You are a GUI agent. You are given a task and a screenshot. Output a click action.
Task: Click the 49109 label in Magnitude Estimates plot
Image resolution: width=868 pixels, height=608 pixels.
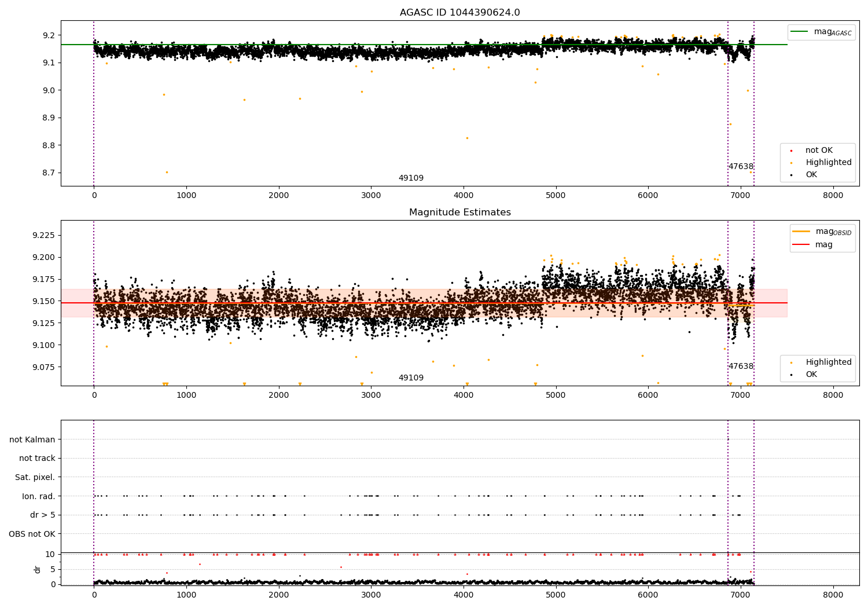(x=411, y=378)
